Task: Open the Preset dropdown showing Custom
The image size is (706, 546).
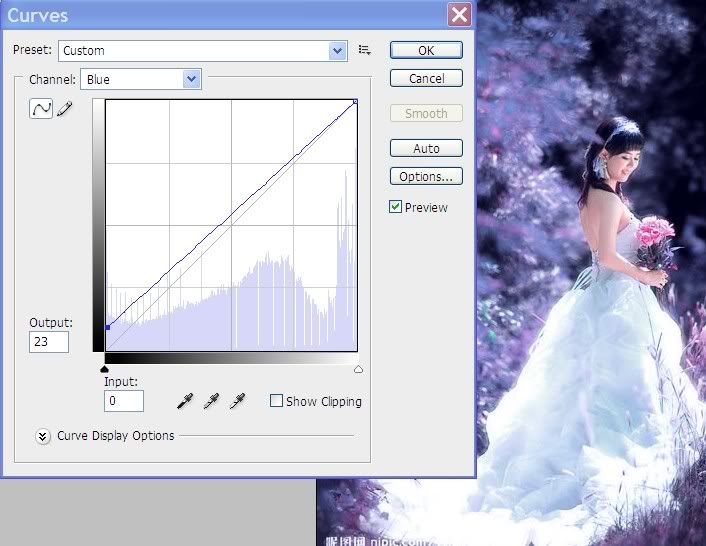Action: pos(202,50)
